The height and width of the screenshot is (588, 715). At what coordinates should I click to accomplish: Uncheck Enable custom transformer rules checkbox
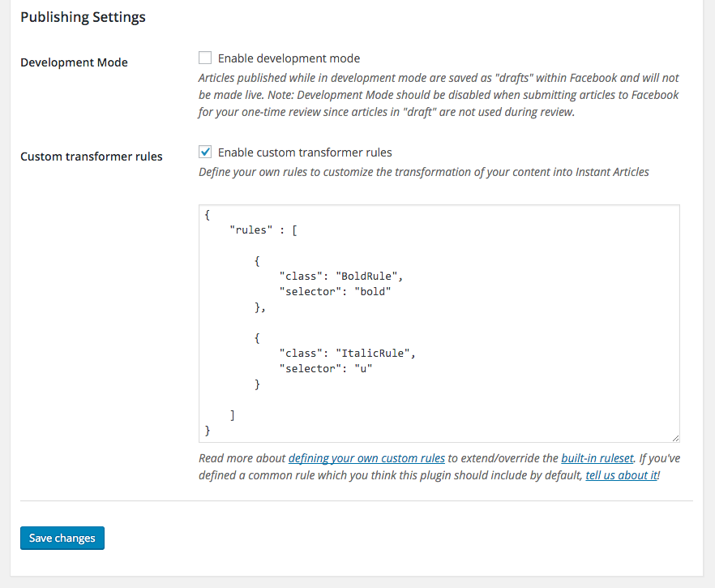(x=205, y=152)
